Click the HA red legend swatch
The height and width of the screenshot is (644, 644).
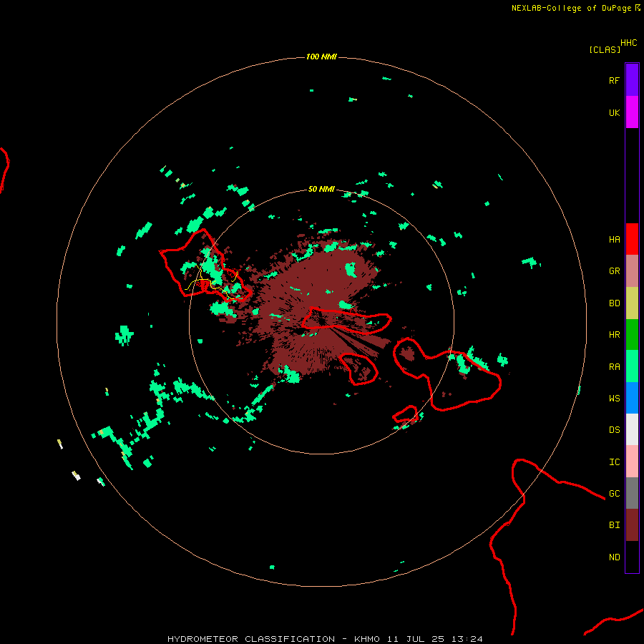point(632,239)
